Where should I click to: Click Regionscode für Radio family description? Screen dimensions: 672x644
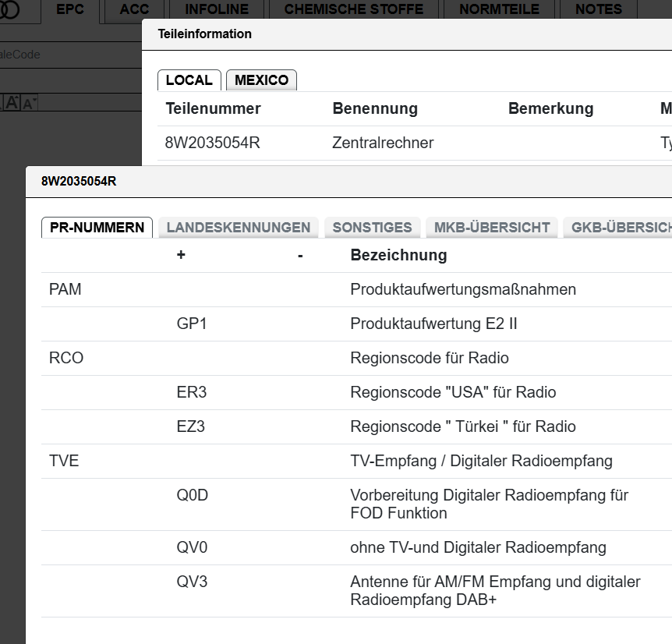click(430, 358)
